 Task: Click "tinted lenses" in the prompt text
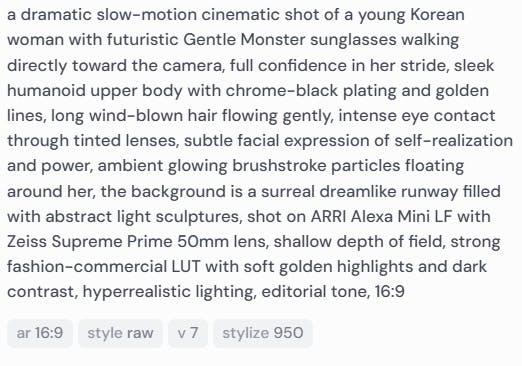tap(126, 141)
